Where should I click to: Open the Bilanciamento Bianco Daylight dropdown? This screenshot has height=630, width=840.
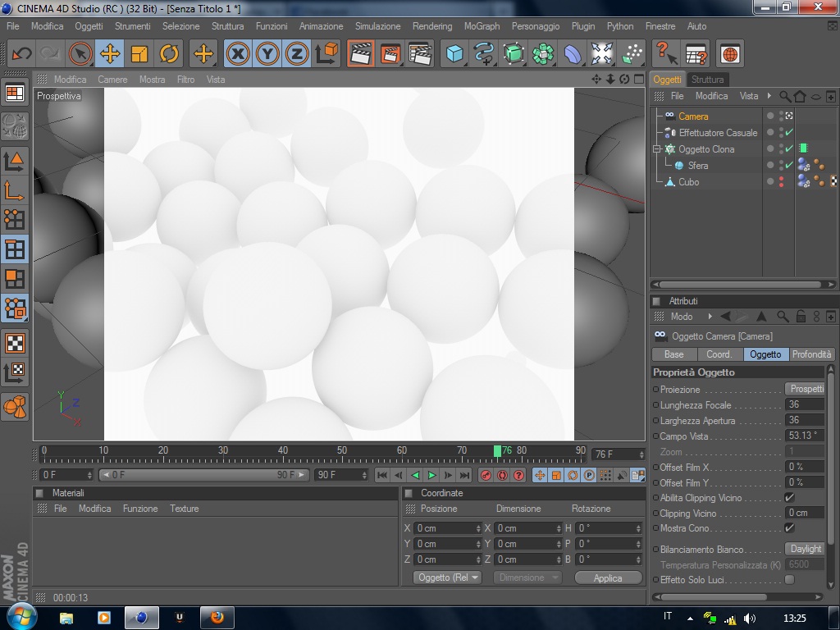(x=805, y=549)
